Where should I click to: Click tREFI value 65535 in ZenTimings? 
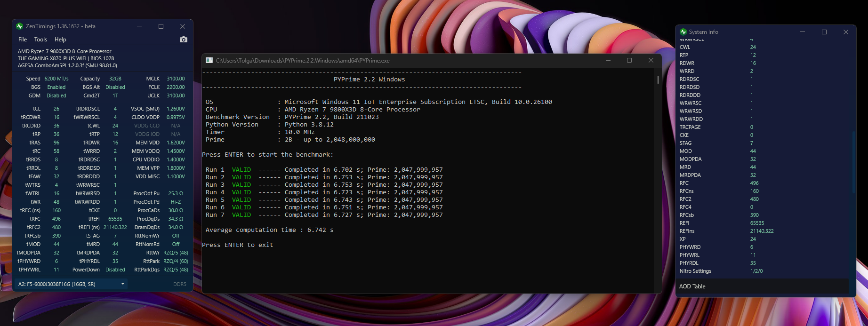(x=115, y=219)
